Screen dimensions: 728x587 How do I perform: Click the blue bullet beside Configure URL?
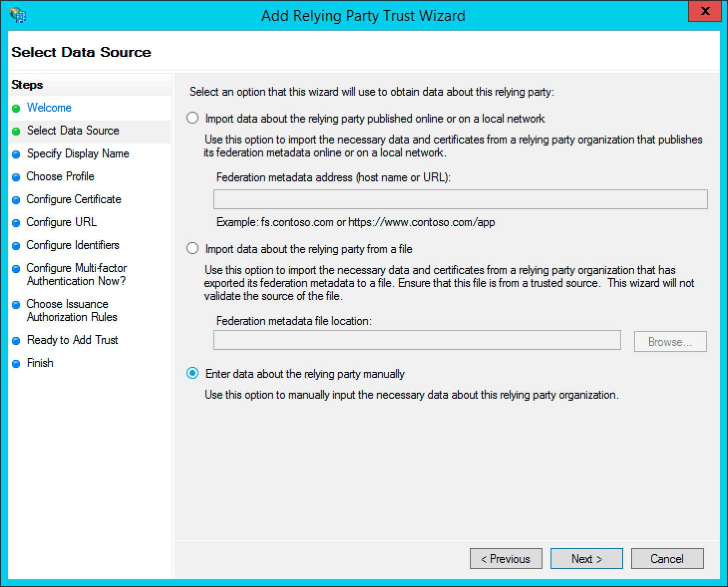[16, 223]
